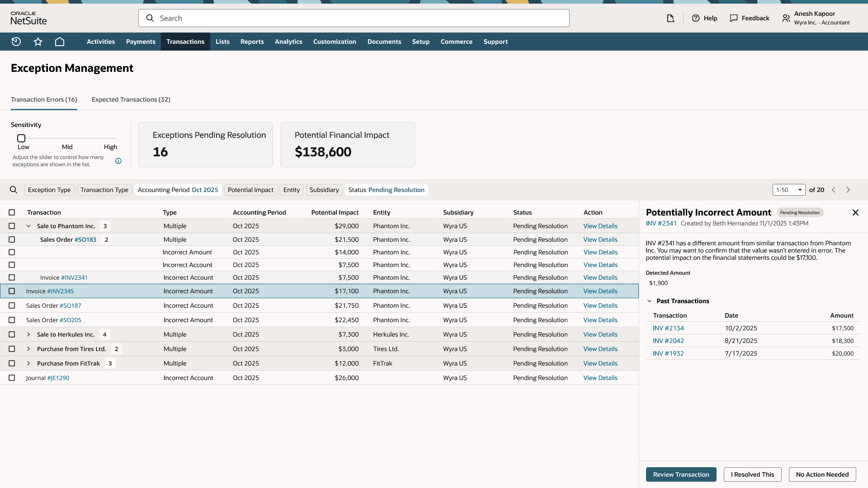Switch to Expected Transactions (32) tab
The width and height of the screenshot is (868, 488).
pos(131,99)
